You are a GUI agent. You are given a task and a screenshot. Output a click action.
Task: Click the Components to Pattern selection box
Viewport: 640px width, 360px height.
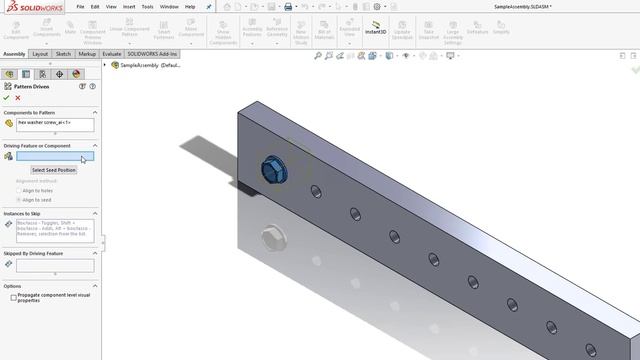pos(55,125)
